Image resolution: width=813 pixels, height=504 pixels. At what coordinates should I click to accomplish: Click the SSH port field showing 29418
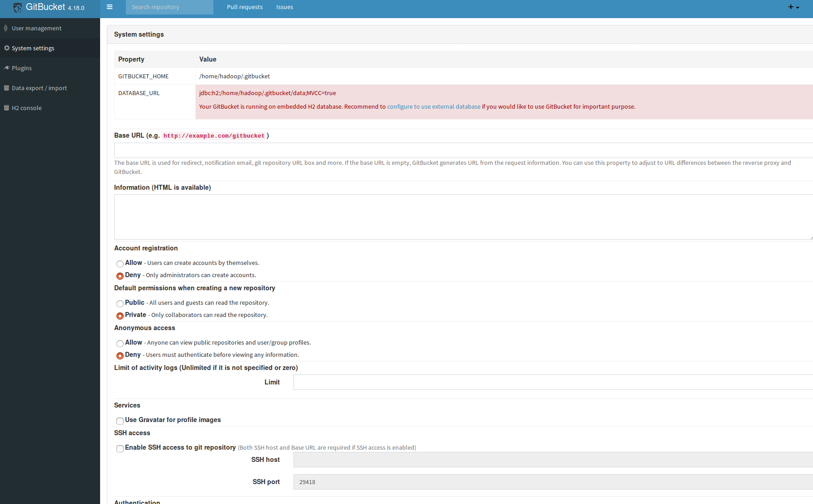click(553, 482)
